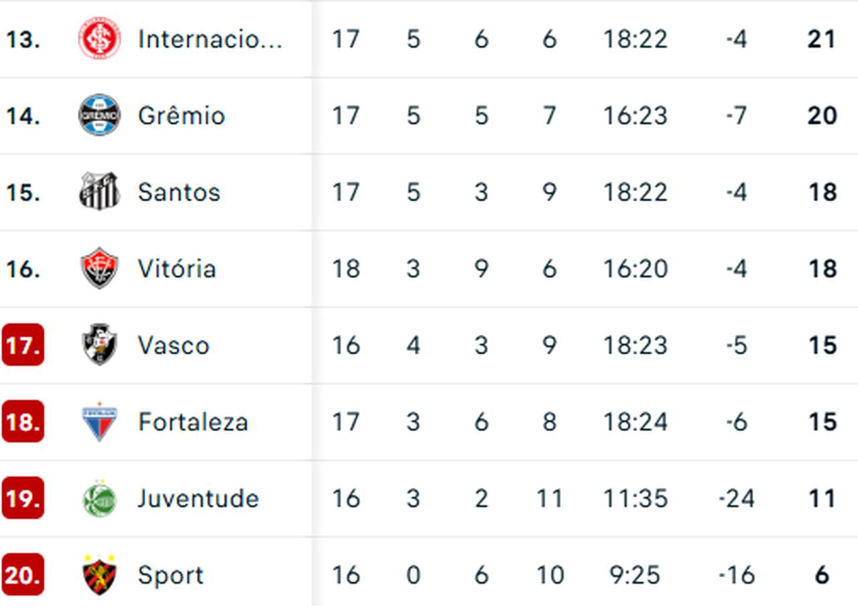The image size is (858, 616).
Task: Click the red 19. rank badge
Action: (x=23, y=498)
